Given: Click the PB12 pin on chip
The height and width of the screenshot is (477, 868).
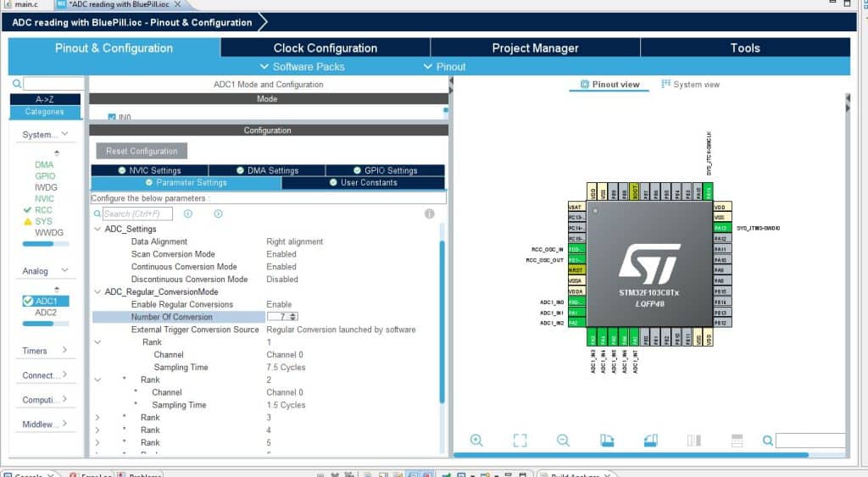Looking at the screenshot, I should [x=722, y=323].
